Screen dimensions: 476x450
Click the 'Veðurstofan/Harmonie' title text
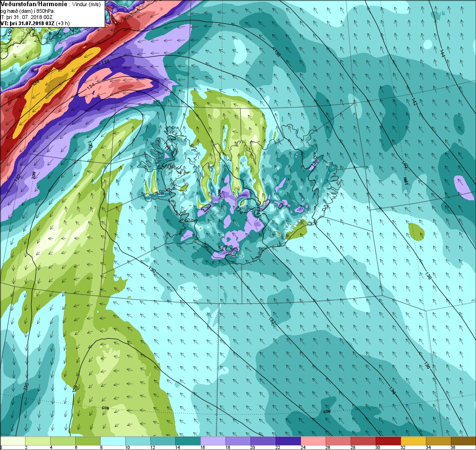pyautogui.click(x=34, y=4)
